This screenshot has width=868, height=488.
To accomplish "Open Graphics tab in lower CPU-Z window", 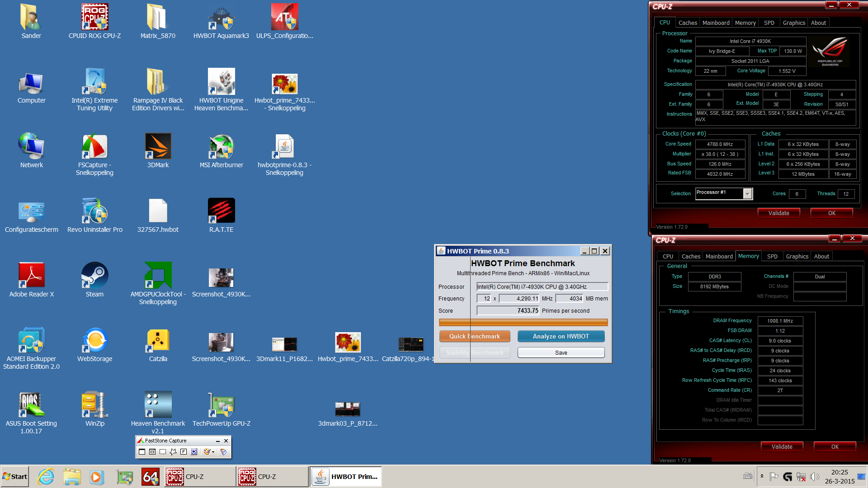I will point(797,256).
